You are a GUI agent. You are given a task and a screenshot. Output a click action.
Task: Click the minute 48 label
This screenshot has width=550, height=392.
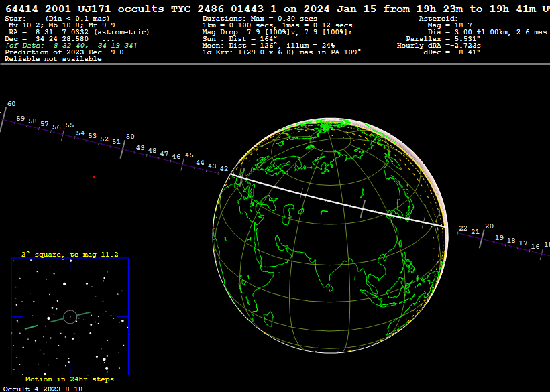coord(152,151)
